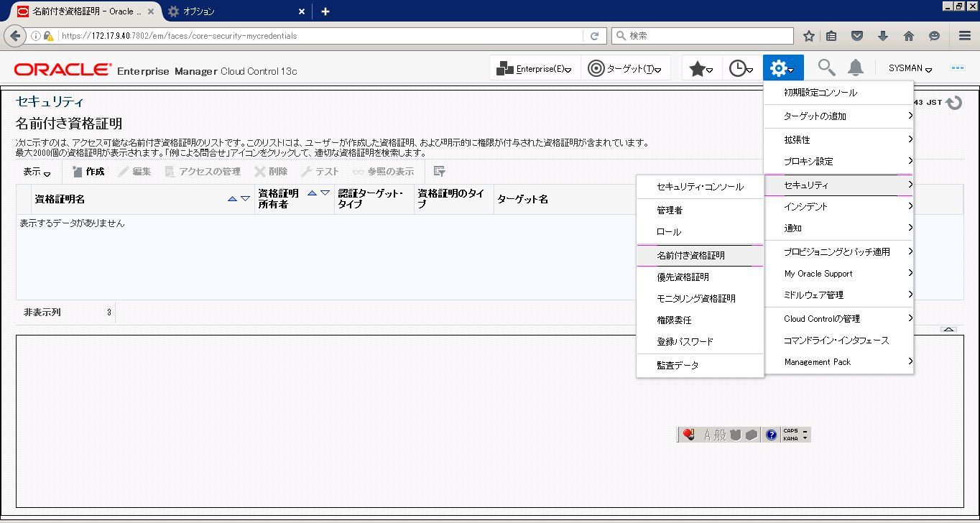
Task: Click the Oracle logo
Action: click(63, 70)
